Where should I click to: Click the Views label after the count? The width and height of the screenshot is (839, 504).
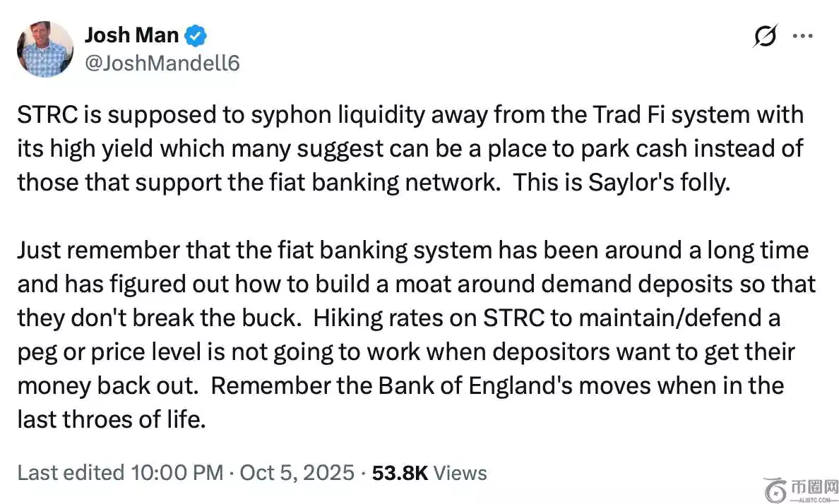(460, 473)
